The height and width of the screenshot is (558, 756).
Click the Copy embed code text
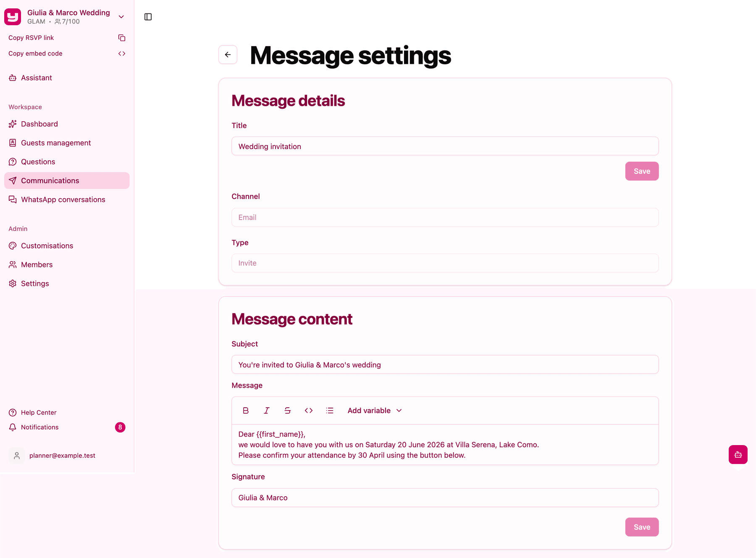pos(35,54)
